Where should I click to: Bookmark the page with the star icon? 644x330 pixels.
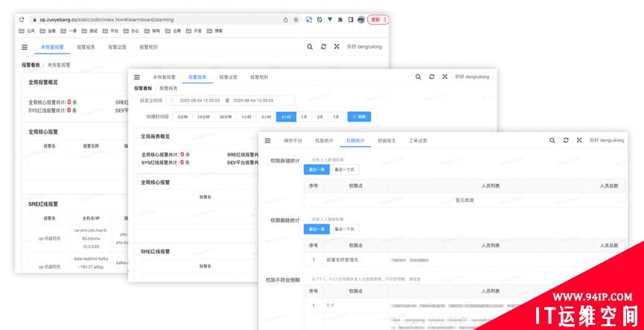click(296, 19)
